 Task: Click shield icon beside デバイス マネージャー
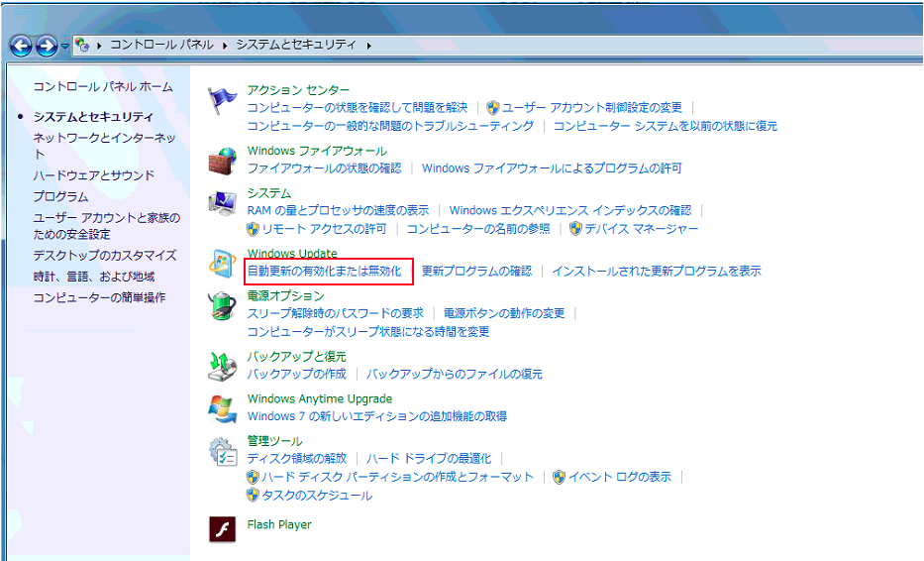(575, 229)
